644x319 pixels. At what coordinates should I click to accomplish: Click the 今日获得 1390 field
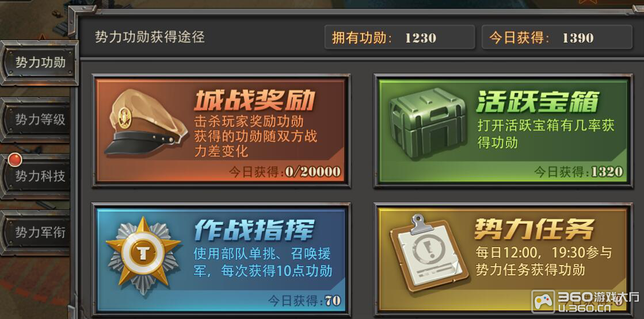pos(557,37)
